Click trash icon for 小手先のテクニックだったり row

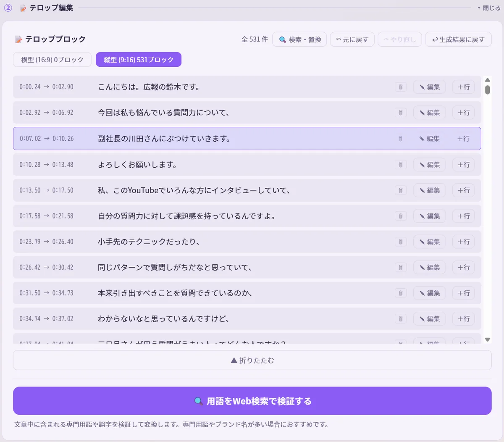pos(401,242)
